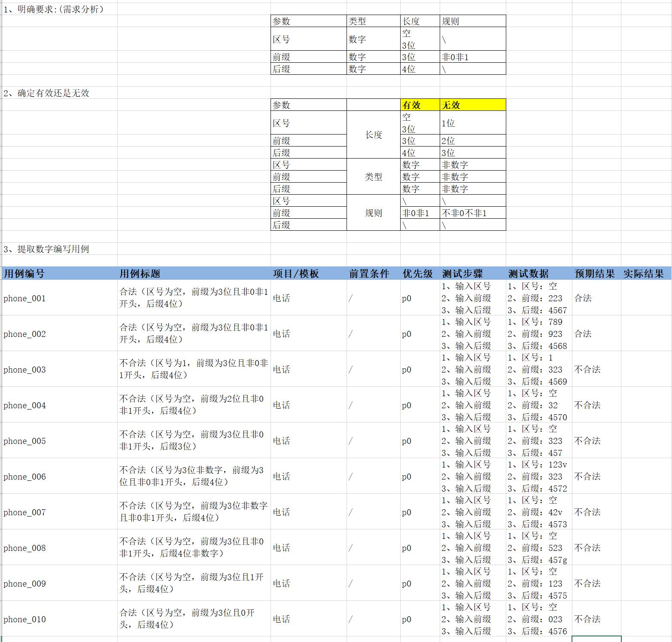Select the phone_003 case ID cell
This screenshot has width=672, height=642.
coord(59,369)
